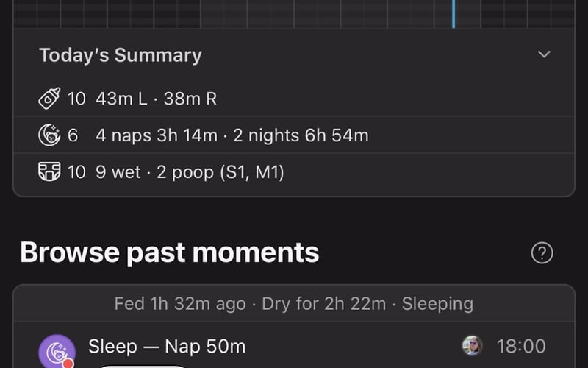Tap the diaper icon in summary
The height and width of the screenshot is (368, 588).
49,172
